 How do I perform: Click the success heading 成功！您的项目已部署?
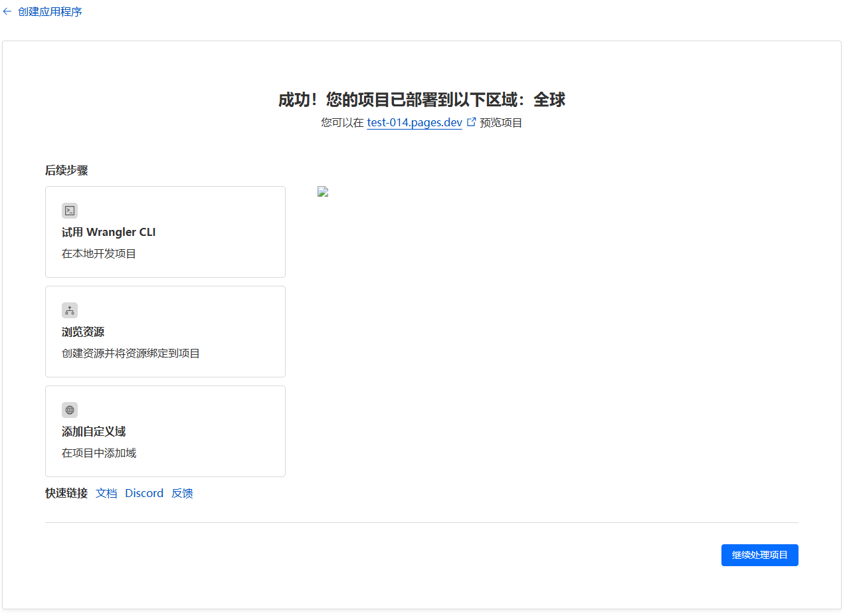coord(422,100)
